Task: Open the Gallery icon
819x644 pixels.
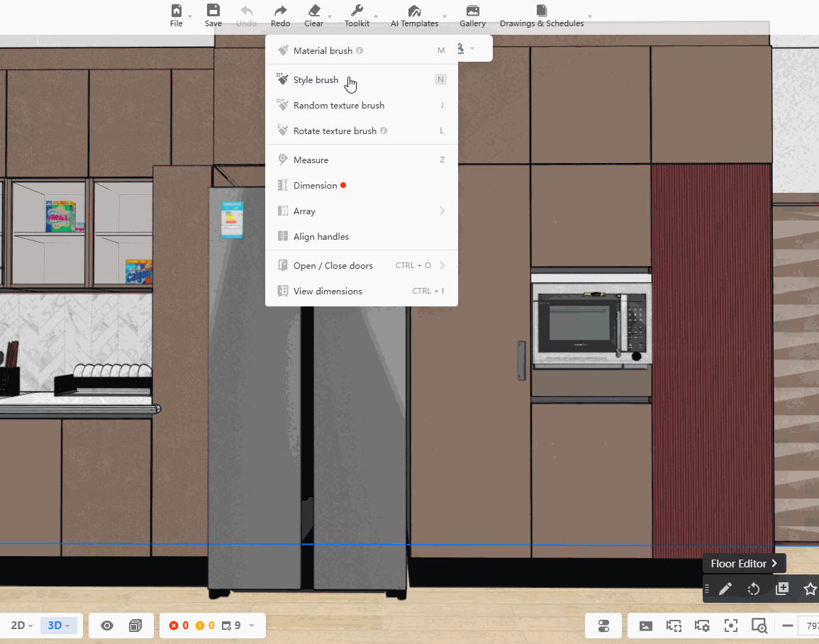Action: pyautogui.click(x=472, y=11)
